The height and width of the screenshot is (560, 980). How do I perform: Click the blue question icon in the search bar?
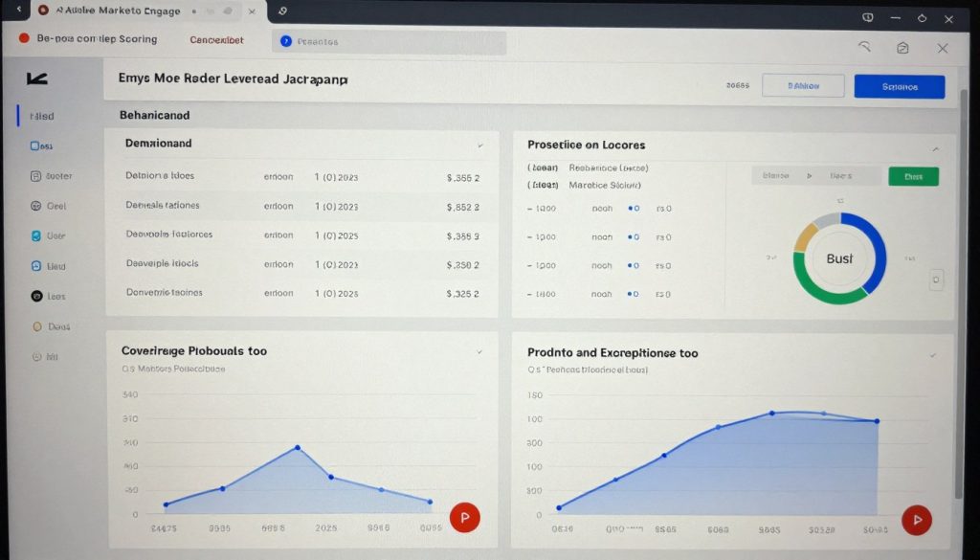point(286,41)
